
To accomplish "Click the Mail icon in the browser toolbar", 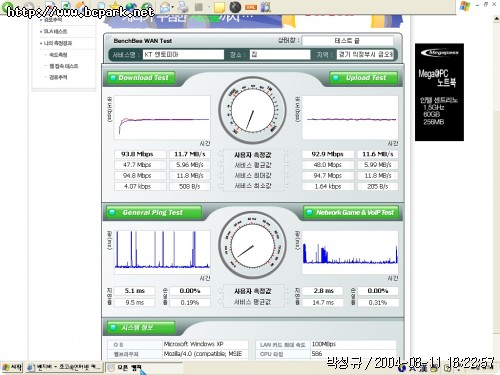I will coord(165,7).
